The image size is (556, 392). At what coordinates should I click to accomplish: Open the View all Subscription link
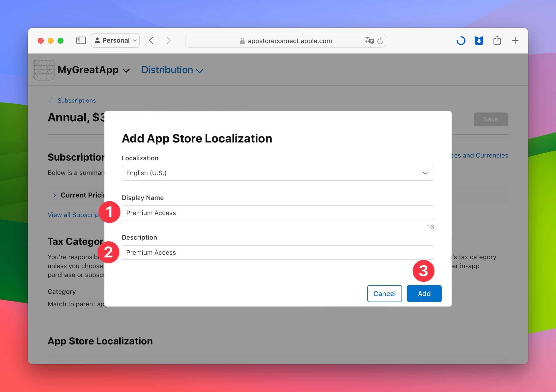[73, 215]
